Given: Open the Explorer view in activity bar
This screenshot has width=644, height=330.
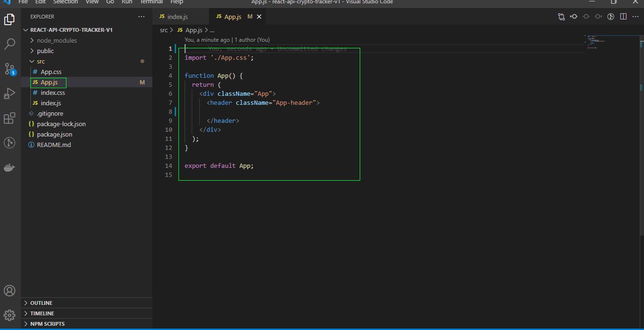Looking at the screenshot, I should [x=9, y=19].
